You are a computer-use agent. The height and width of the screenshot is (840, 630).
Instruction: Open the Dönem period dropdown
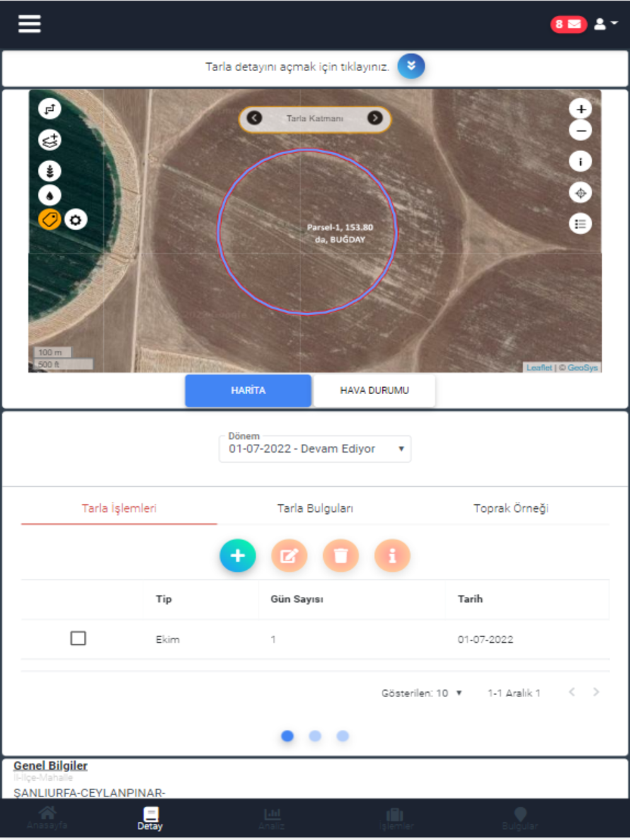315,449
